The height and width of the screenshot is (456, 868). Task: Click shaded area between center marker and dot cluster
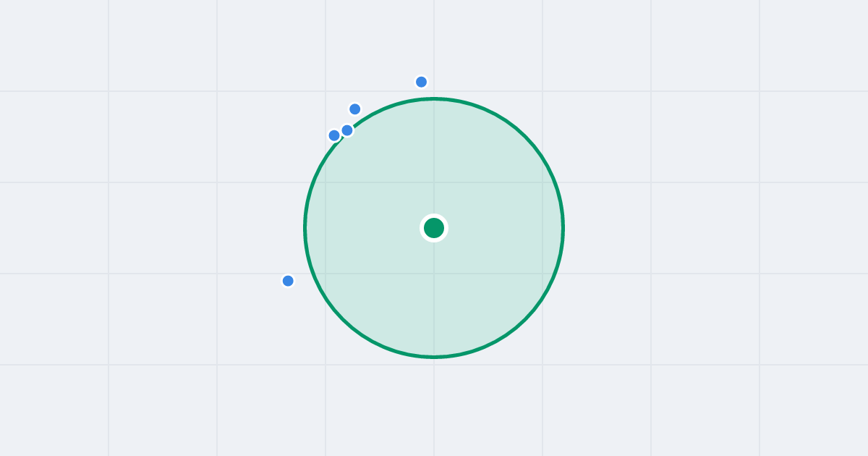pos(391,181)
